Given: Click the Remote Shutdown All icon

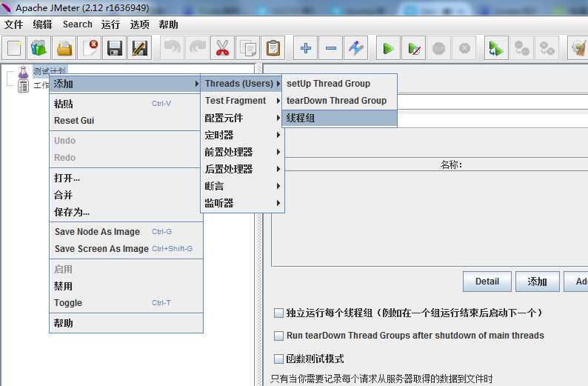Looking at the screenshot, I should tap(547, 48).
